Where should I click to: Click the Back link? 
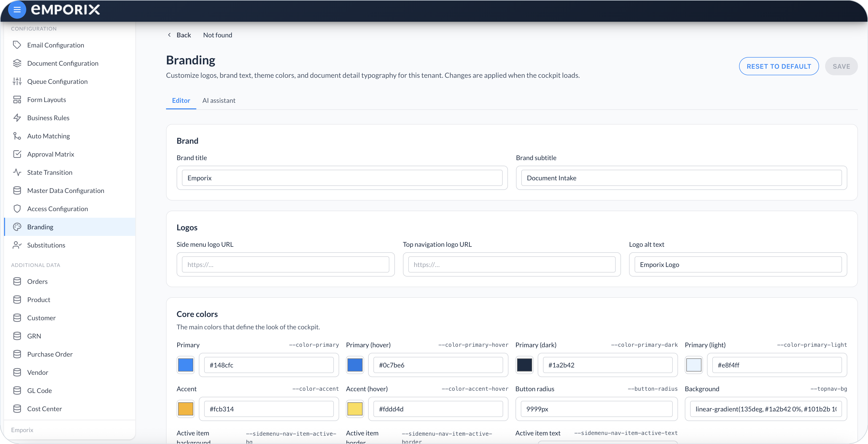[184, 35]
